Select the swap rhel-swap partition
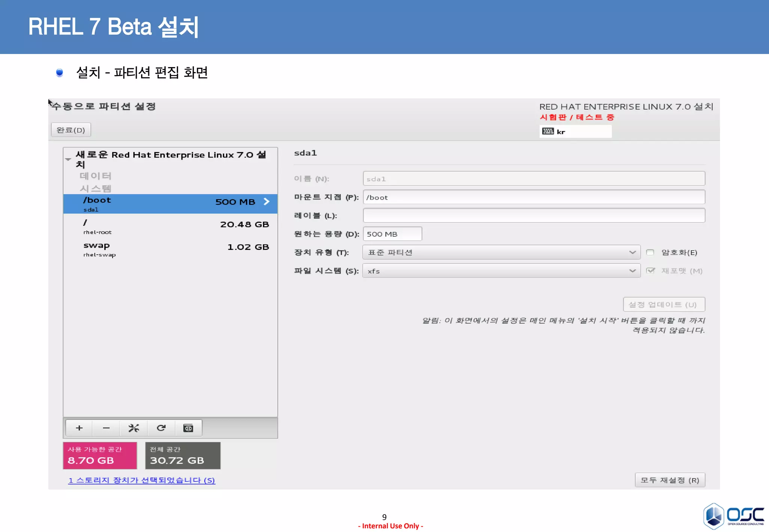Image resolution: width=769 pixels, height=532 pixels. coord(170,249)
